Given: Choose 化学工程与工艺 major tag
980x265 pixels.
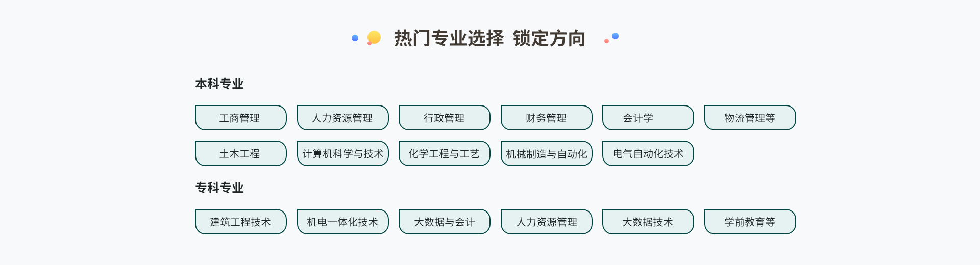Looking at the screenshot, I should [444, 153].
